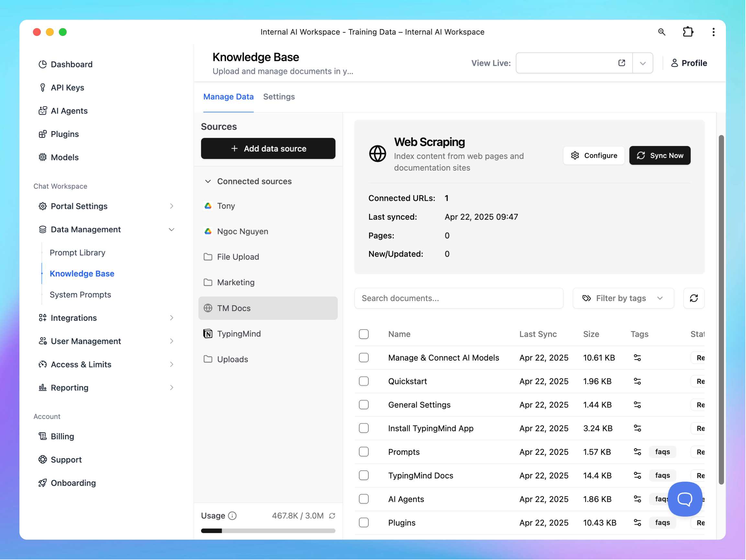Open the chat support bubble
The image size is (746, 560).
point(685,499)
